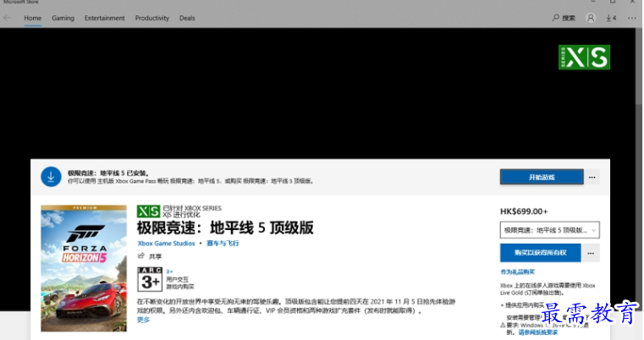644x340 pixels.
Task: Open more options next to 开始游戏
Action: coord(592,177)
